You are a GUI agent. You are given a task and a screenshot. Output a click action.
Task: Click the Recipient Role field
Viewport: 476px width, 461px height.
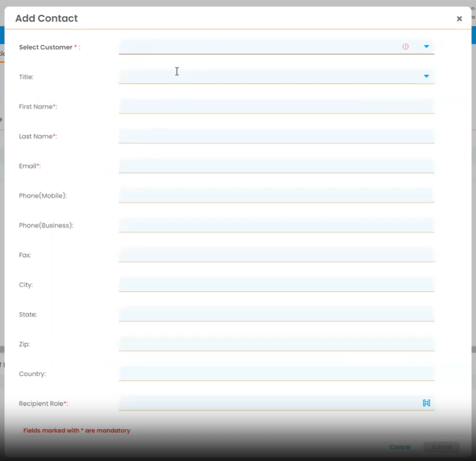coord(270,403)
